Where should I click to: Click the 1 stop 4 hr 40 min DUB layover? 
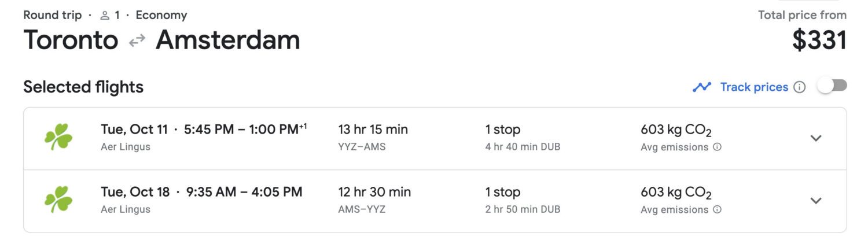pyautogui.click(x=523, y=138)
